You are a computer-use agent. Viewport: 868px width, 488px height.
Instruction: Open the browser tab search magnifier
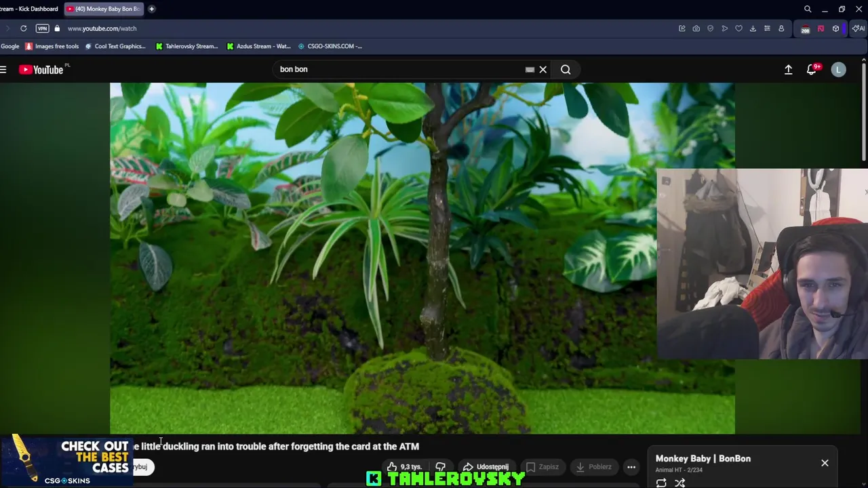[808, 9]
